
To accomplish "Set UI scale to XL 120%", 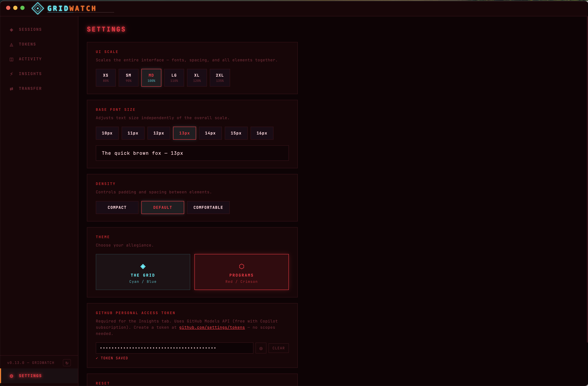I will pyautogui.click(x=197, y=78).
